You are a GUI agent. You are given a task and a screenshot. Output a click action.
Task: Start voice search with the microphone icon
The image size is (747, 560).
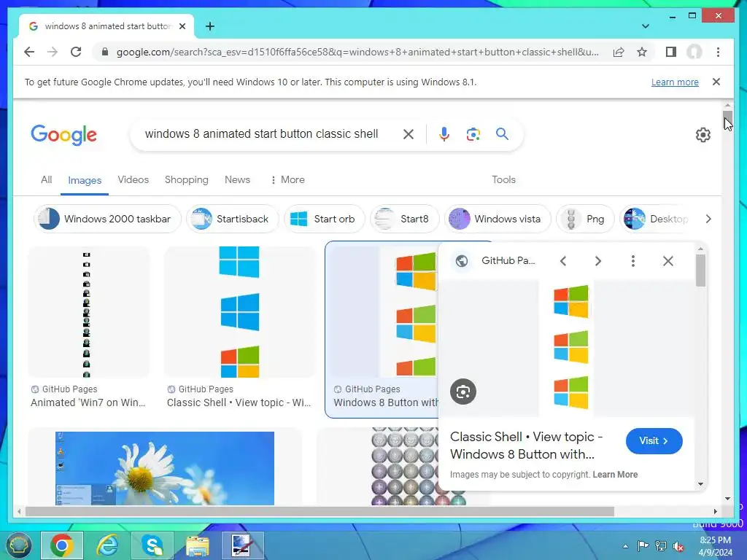click(x=444, y=134)
